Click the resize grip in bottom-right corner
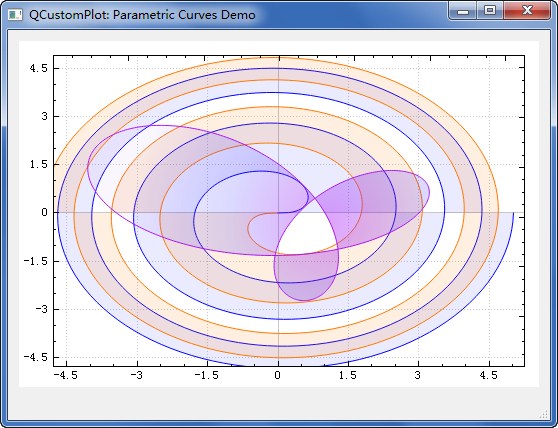The height and width of the screenshot is (428, 558). click(x=544, y=414)
